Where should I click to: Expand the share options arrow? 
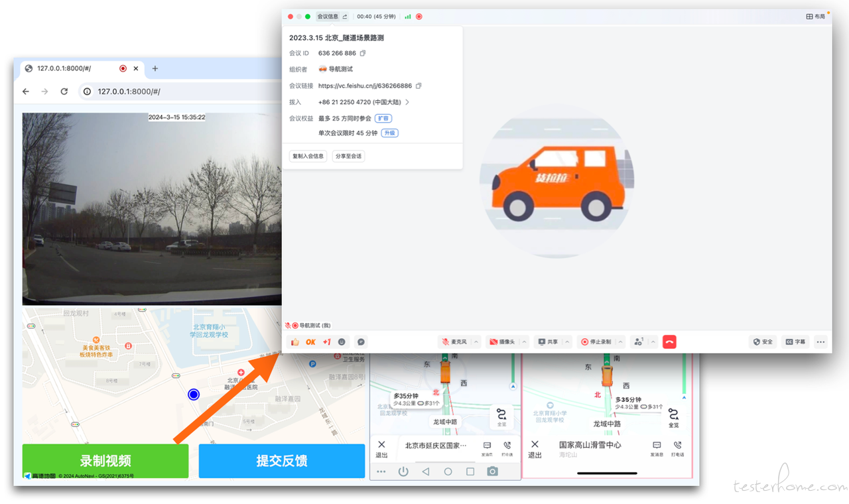pyautogui.click(x=567, y=342)
